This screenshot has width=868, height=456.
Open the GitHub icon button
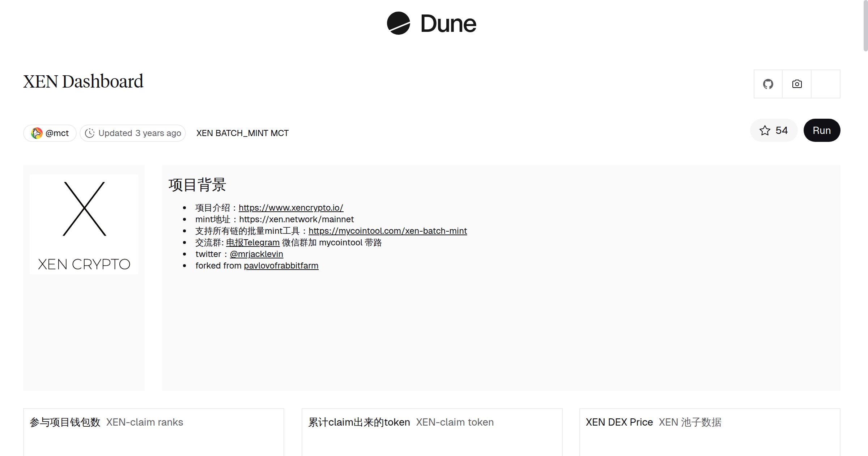pos(768,84)
